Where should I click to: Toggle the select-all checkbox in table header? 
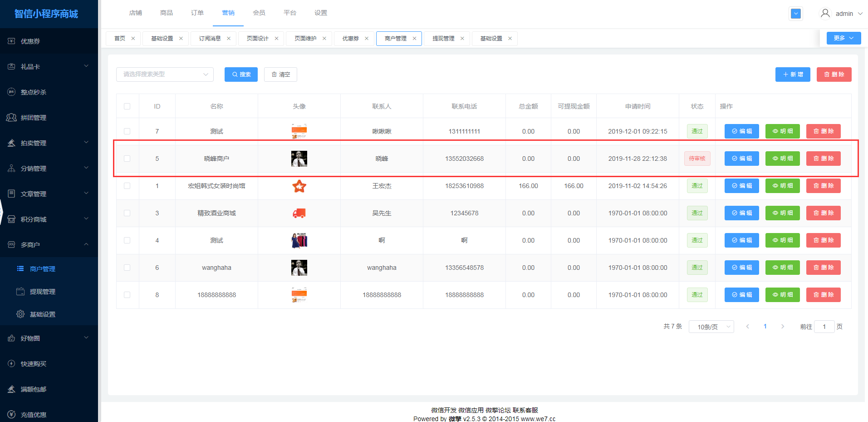click(x=127, y=106)
